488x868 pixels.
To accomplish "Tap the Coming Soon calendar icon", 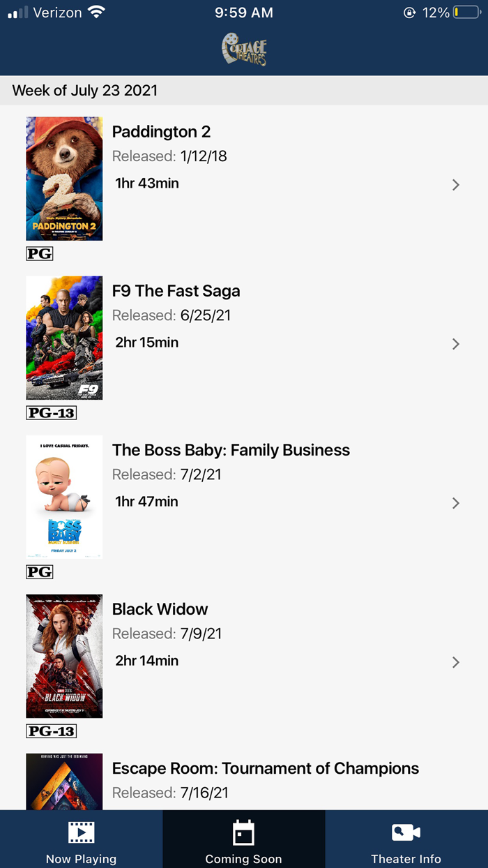I will (243, 832).
